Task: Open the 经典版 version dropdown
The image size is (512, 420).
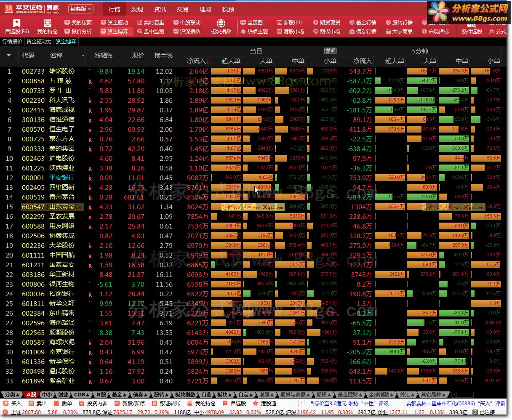Action: coord(81,8)
